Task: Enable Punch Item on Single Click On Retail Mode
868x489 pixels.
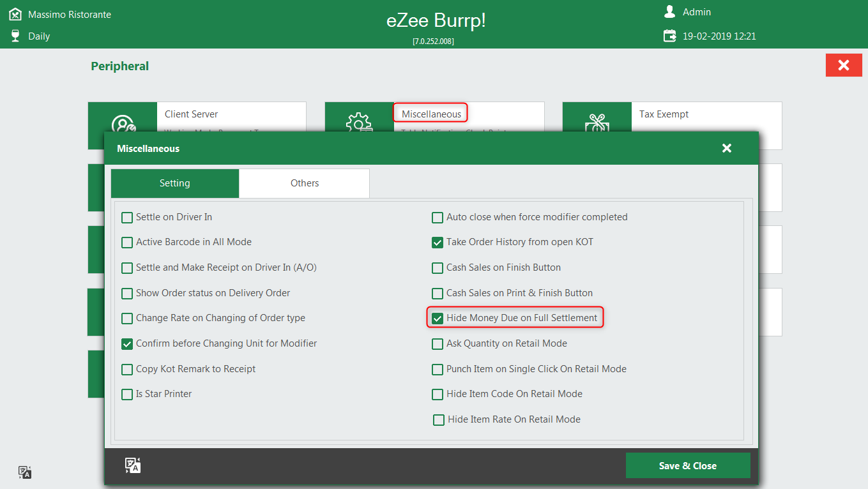Action: tap(438, 370)
